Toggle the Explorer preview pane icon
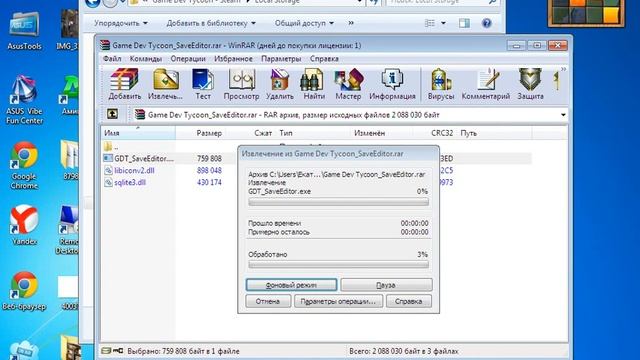Image resolution: width=640 pixels, height=360 pixels. (464, 23)
